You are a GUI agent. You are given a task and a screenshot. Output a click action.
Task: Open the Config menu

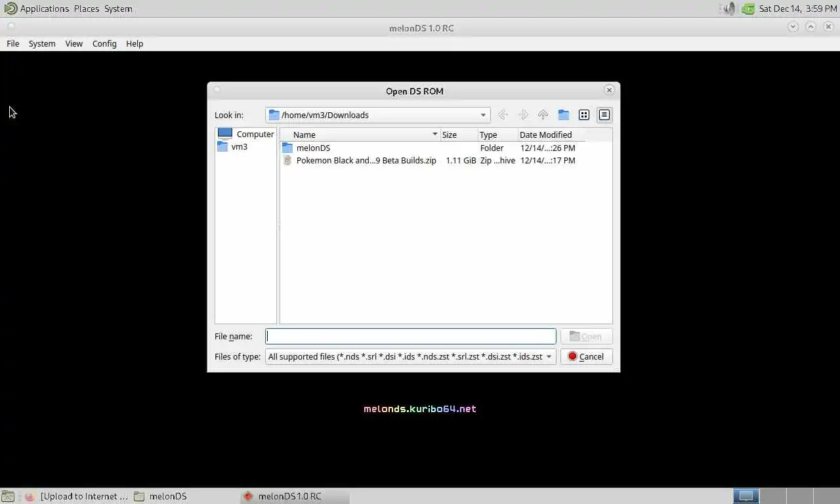tap(104, 43)
